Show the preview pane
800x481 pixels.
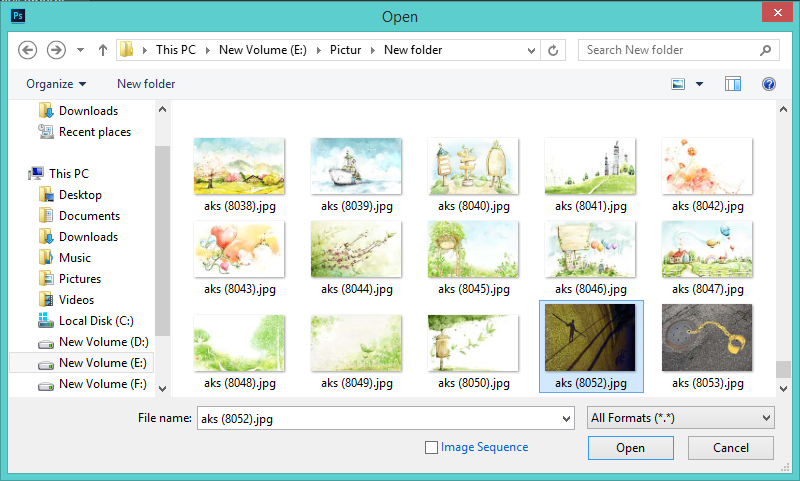[x=733, y=84]
